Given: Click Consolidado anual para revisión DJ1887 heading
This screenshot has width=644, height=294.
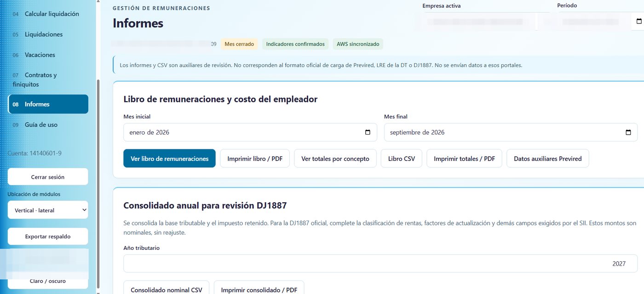Looking at the screenshot, I should tap(205, 205).
